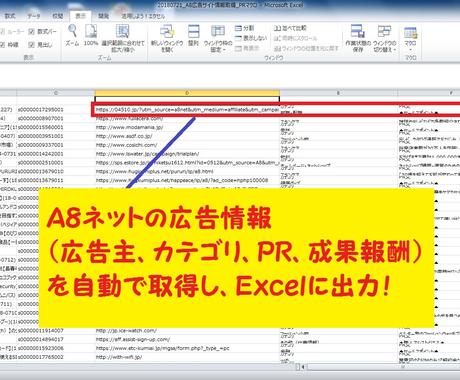Click the etc-kumiai.jp form.php URL cell
This screenshot has height=380, width=460.
click(x=187, y=348)
